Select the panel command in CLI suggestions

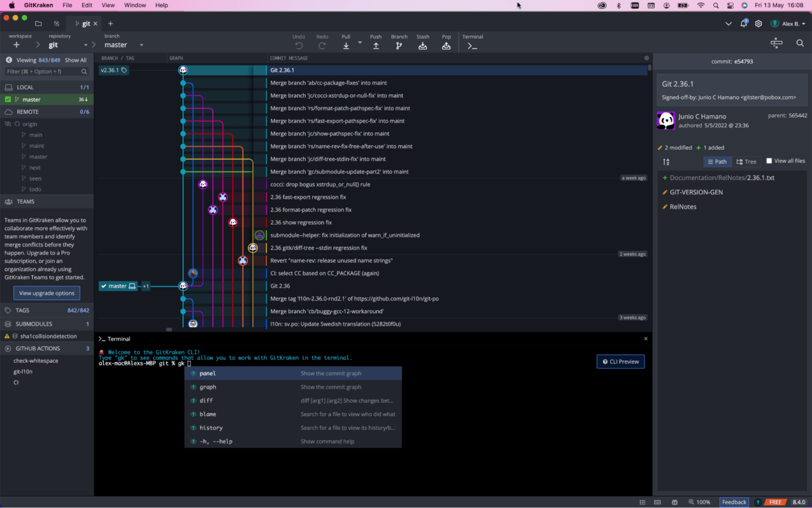pos(207,373)
